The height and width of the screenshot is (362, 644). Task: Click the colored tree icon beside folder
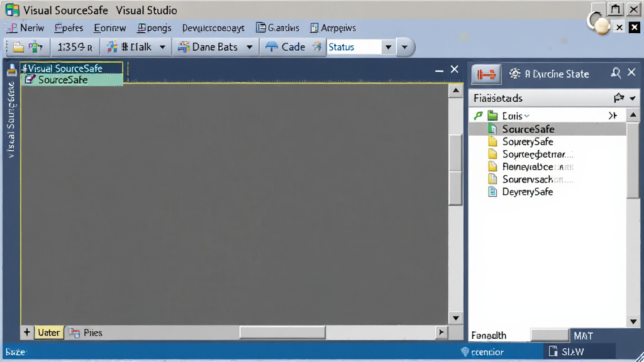click(36, 47)
